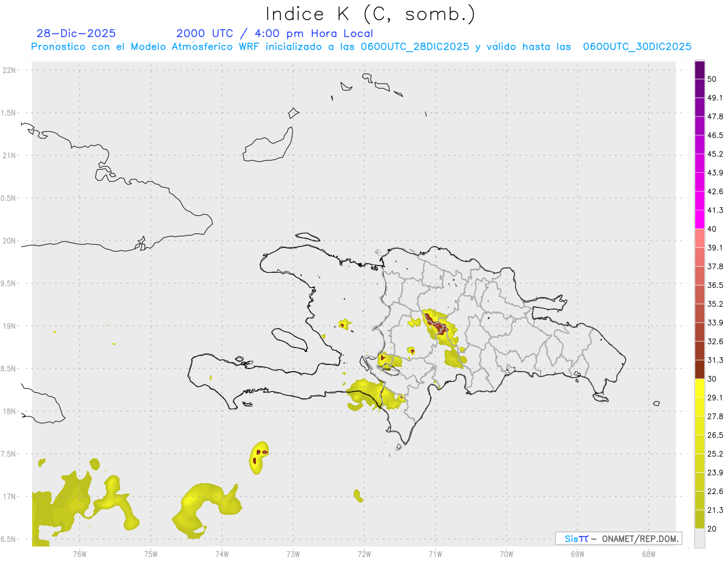Screen dimensions: 728x562
Task: Click the olive swatch between 20 and 21.3
Action: coord(699,520)
